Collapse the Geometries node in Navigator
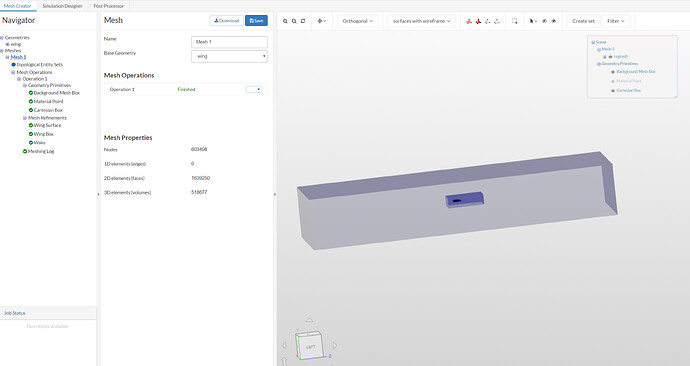This screenshot has height=366, width=690. point(2,38)
